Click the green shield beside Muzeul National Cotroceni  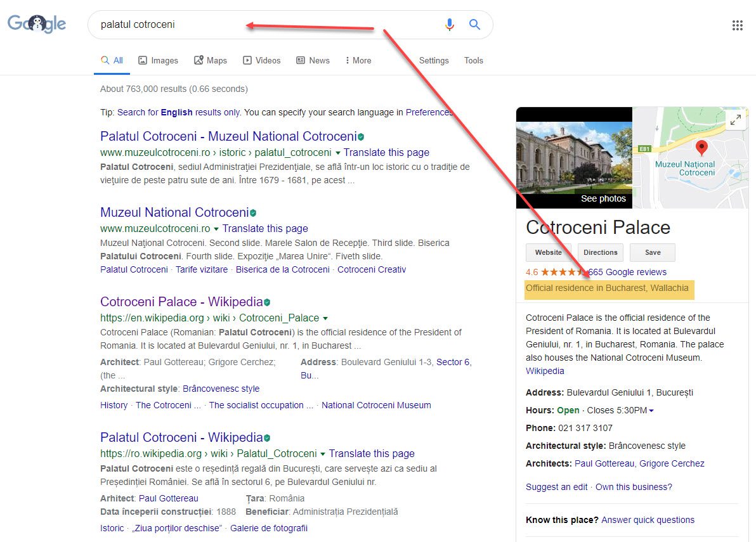(x=253, y=213)
